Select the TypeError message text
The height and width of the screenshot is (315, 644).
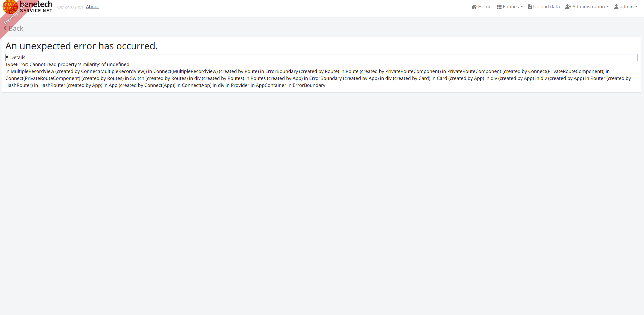(67, 64)
